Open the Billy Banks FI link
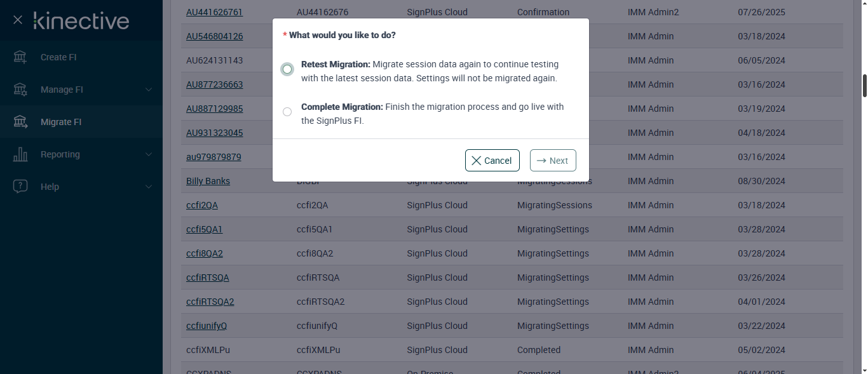Image resolution: width=868 pixels, height=374 pixels. 208,181
